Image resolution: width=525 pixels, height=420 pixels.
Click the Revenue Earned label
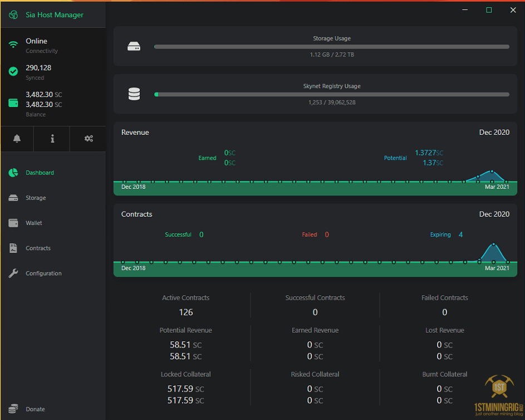point(207,158)
